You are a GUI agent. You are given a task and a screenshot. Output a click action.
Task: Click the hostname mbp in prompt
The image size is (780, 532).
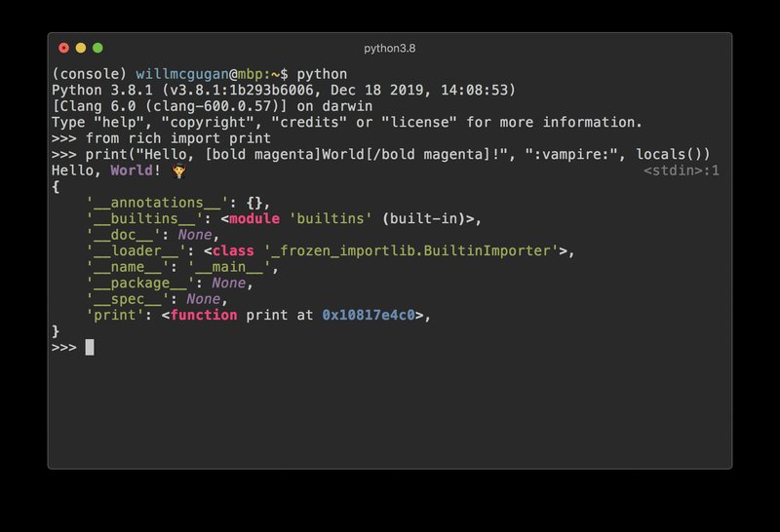[x=250, y=75]
